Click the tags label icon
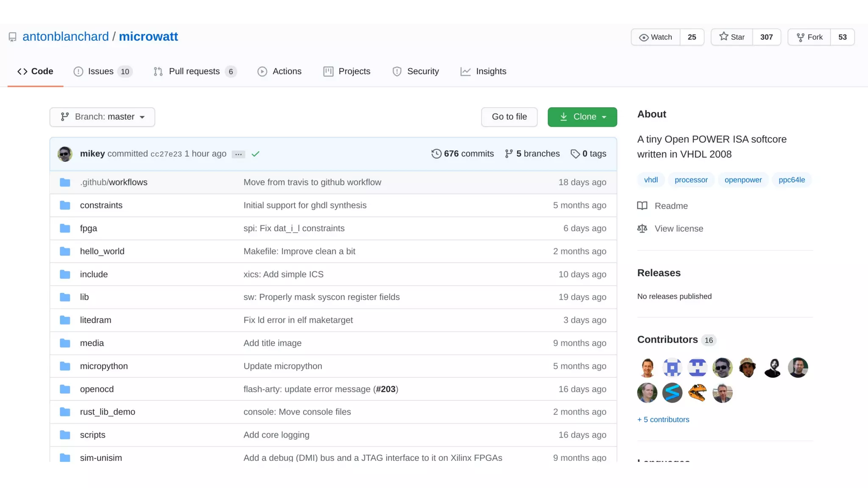The height and width of the screenshot is (488, 868). (x=575, y=154)
